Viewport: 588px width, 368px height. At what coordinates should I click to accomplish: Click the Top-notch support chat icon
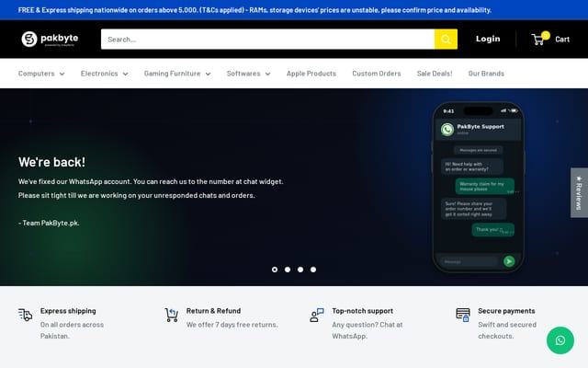click(317, 315)
